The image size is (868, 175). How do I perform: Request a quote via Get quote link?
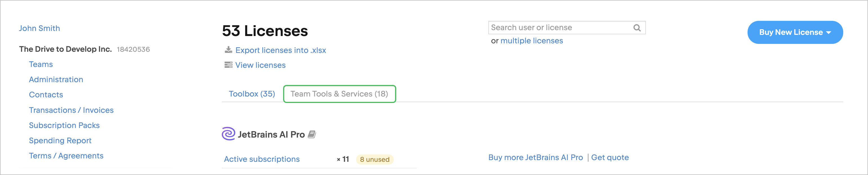point(610,157)
